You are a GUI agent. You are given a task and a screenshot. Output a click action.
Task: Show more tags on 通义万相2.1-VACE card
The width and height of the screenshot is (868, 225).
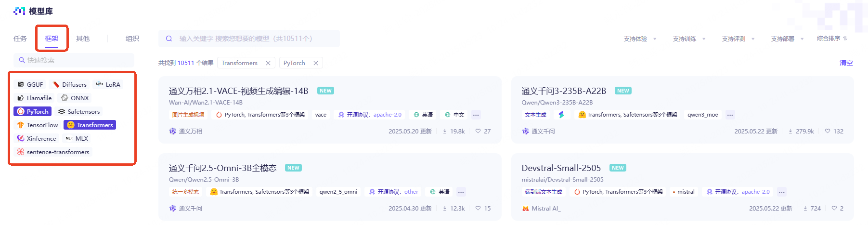[x=476, y=115]
